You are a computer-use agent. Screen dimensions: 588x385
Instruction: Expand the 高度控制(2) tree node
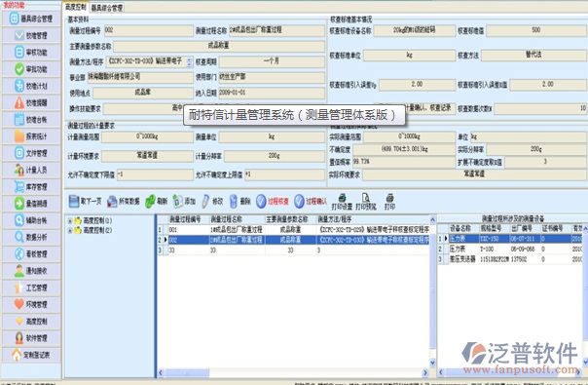click(x=70, y=231)
